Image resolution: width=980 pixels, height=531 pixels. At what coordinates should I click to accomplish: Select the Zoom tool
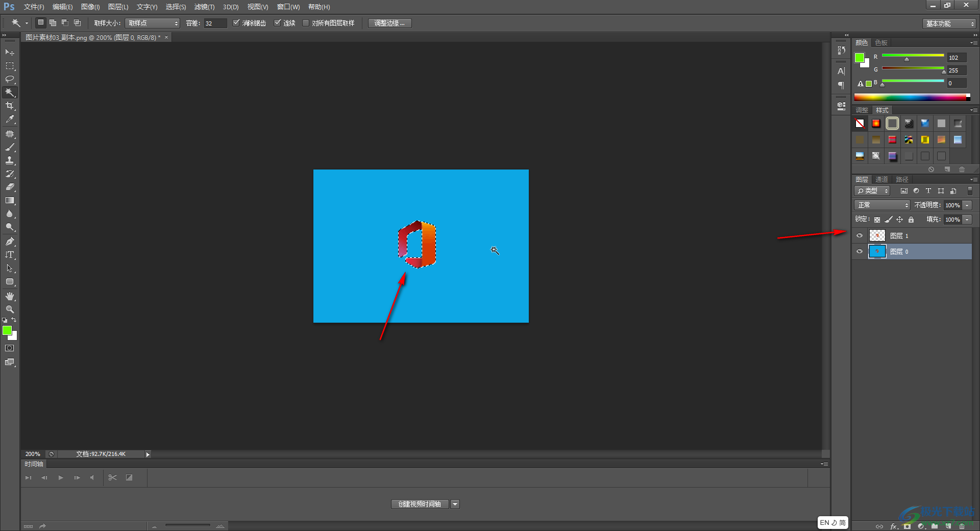[x=10, y=309]
